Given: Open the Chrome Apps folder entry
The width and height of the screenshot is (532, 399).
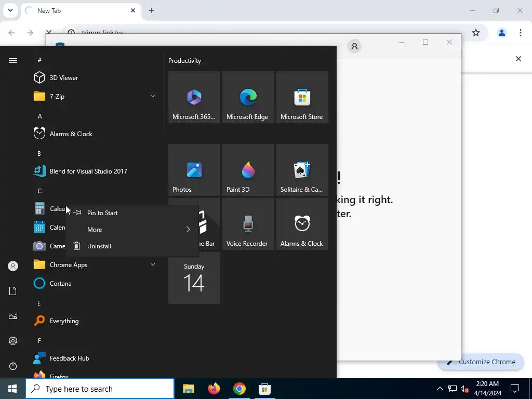Looking at the screenshot, I should 95,264.
